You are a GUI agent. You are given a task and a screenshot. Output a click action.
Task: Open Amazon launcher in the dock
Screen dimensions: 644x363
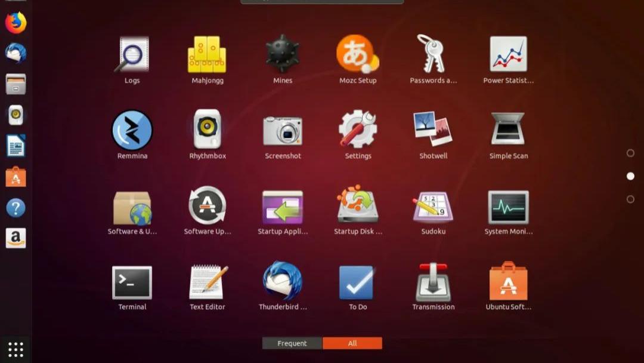coord(16,238)
